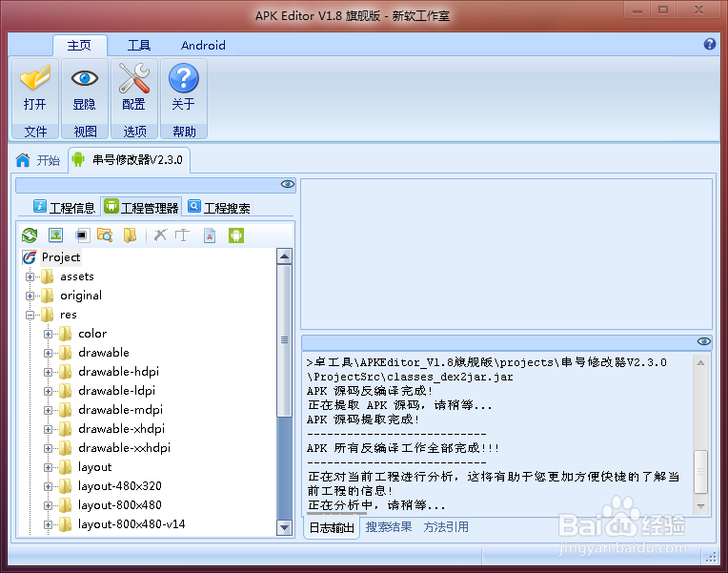
Task: Go to the 开始 start tab
Action: click(38, 160)
